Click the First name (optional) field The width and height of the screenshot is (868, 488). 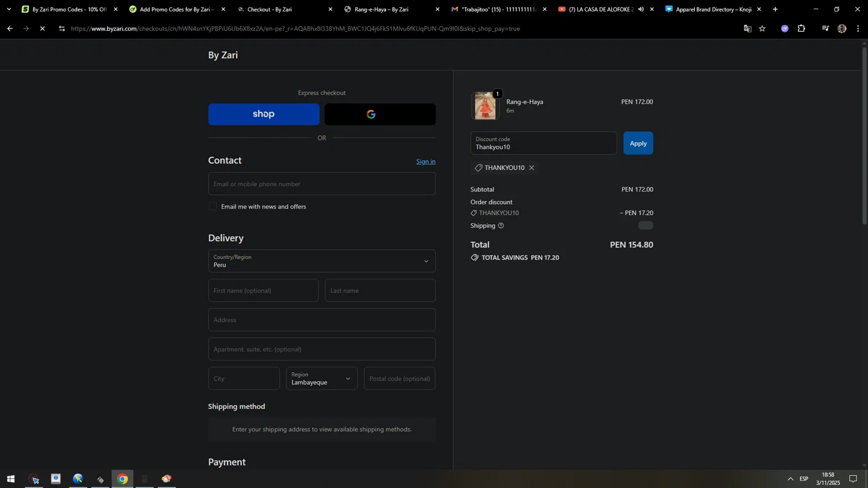pos(263,290)
